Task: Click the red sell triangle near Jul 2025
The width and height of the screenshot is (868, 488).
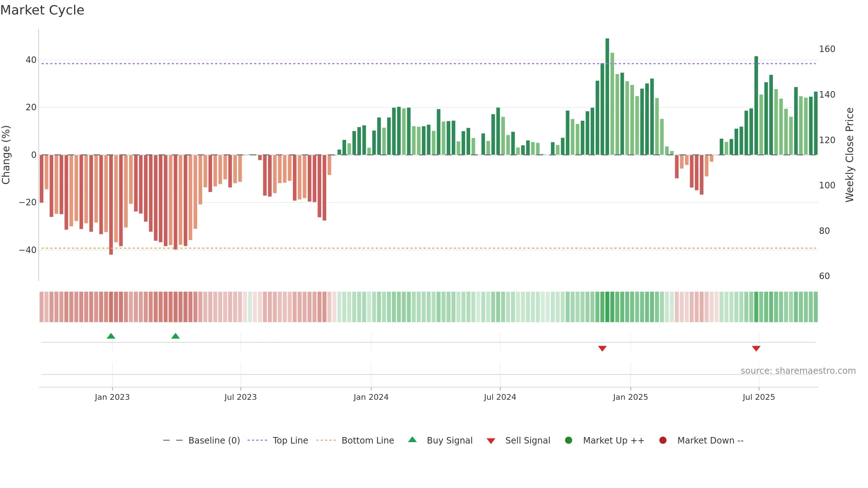Action: click(x=756, y=348)
